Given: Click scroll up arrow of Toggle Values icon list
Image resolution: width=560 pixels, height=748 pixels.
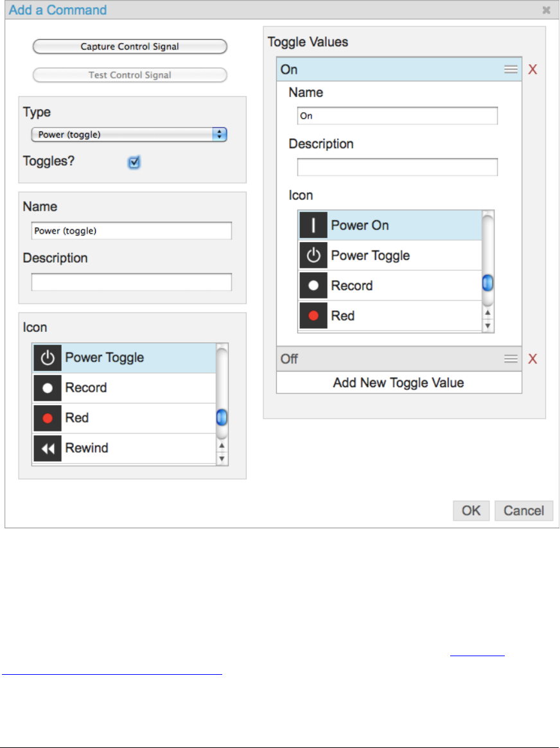Looking at the screenshot, I should pos(487,313).
